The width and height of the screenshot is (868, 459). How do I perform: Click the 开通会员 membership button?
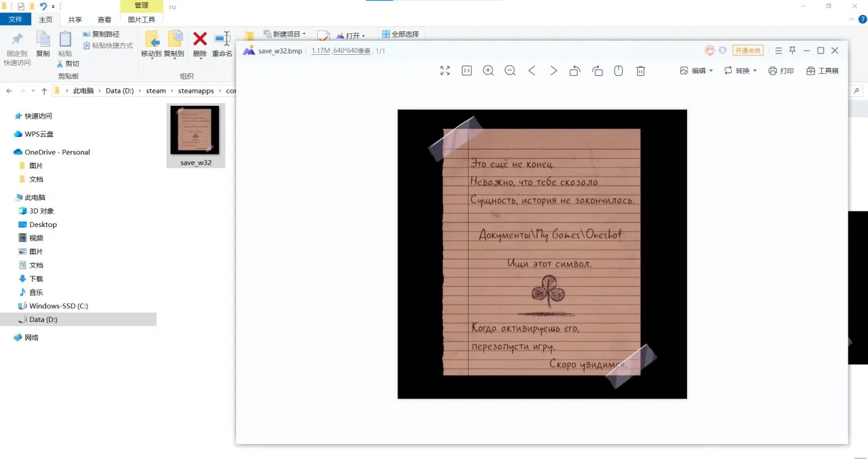[x=748, y=50]
